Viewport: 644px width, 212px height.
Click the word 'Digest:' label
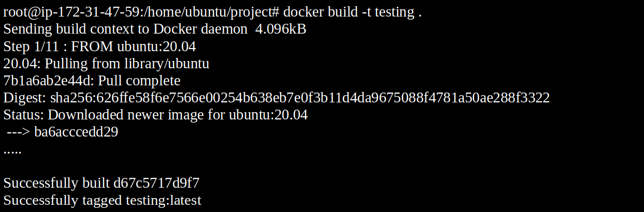[x=25, y=98]
